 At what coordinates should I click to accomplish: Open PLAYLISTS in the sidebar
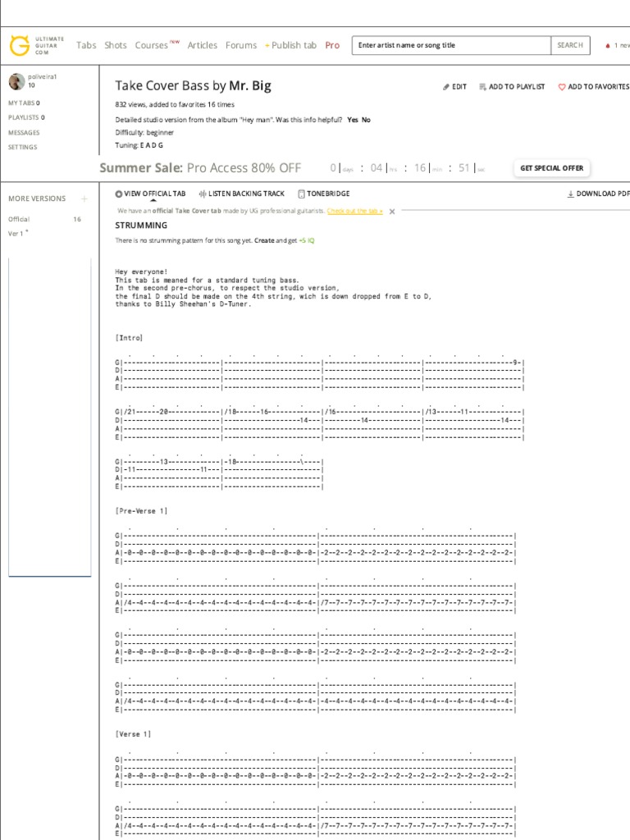[26, 117]
